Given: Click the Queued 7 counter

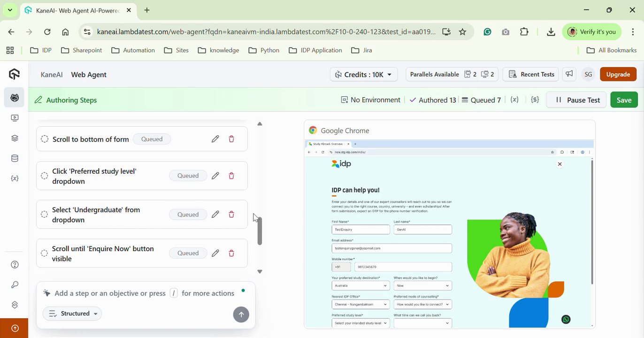Looking at the screenshot, I should (x=481, y=100).
